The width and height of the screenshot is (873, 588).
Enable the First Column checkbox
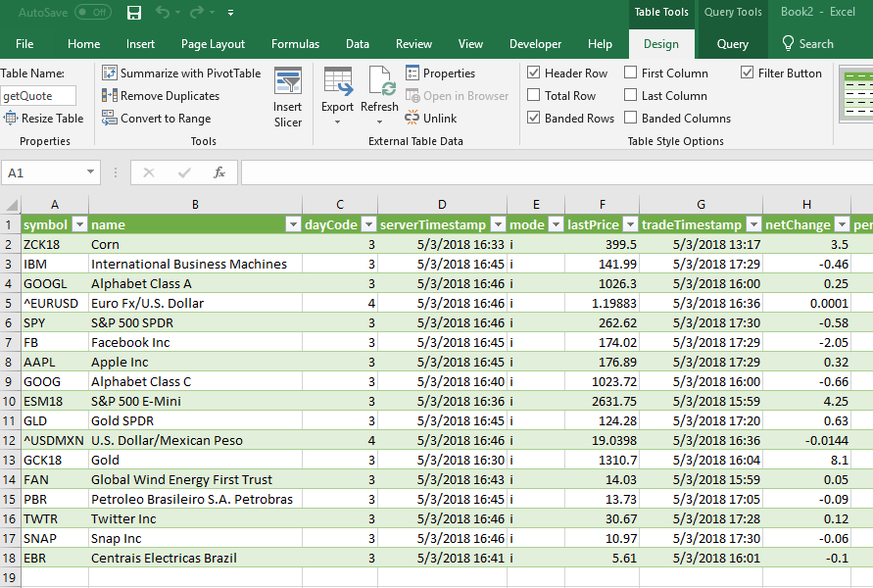point(630,73)
